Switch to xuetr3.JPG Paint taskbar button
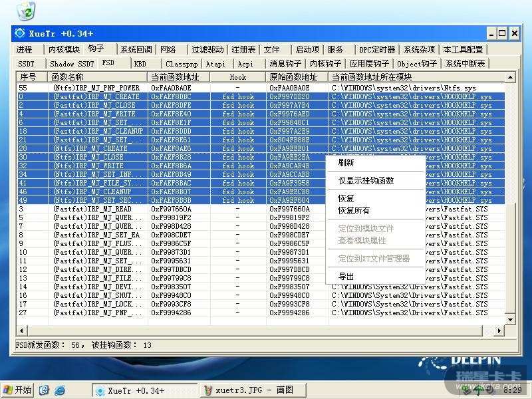The width and height of the screenshot is (532, 399). click(x=253, y=390)
